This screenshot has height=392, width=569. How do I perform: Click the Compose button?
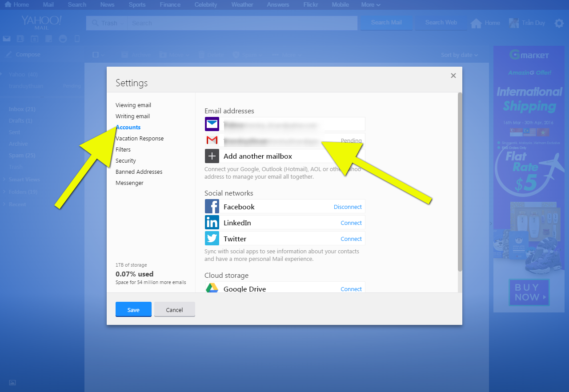[x=23, y=55]
